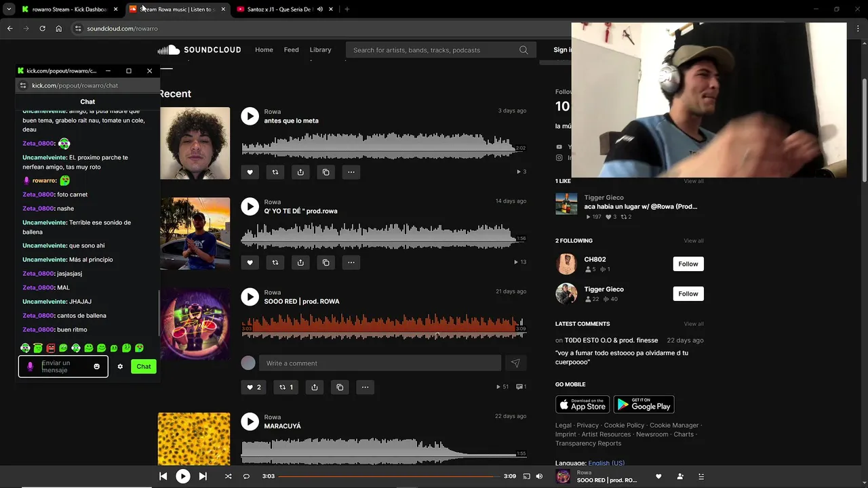Copy link of 'antes que lo meta'
This screenshot has width=868, height=488.
[x=326, y=172]
